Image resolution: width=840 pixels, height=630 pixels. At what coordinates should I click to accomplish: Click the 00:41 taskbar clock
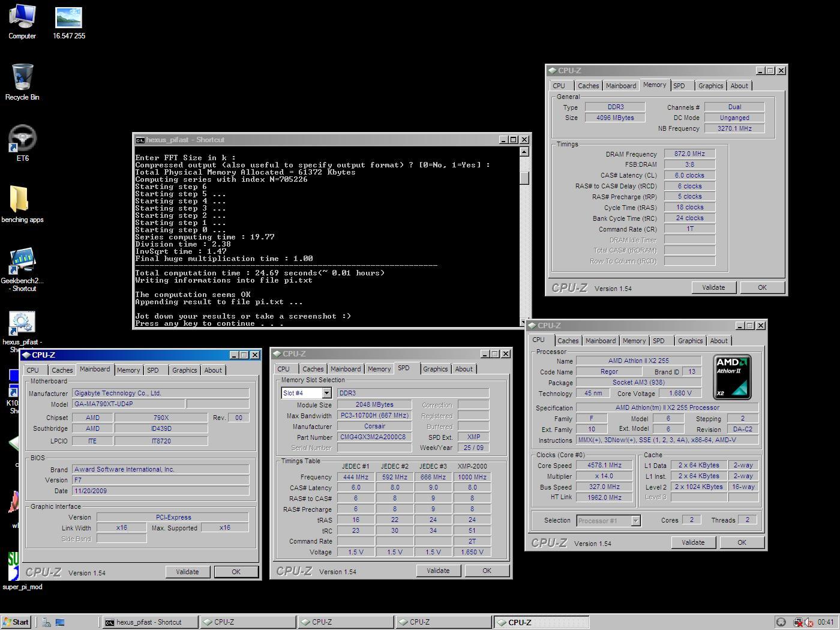826,622
